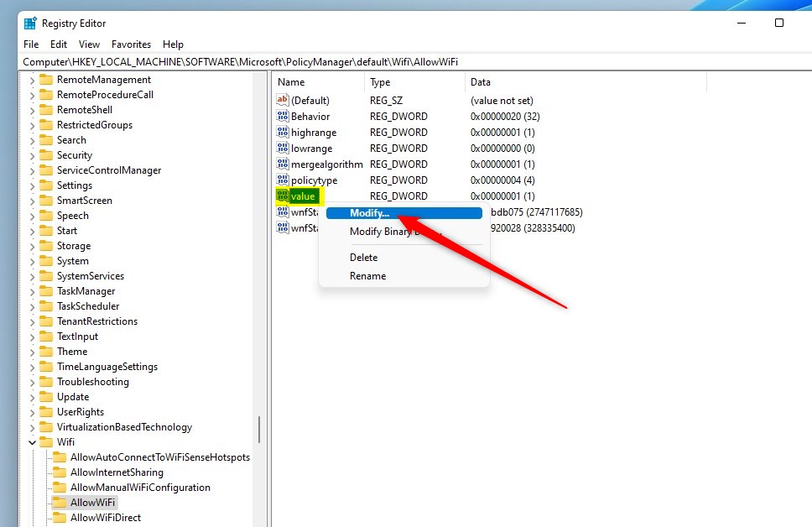This screenshot has height=527, width=812.
Task: Expand the RestrictedGroups tree node
Action: (x=32, y=125)
